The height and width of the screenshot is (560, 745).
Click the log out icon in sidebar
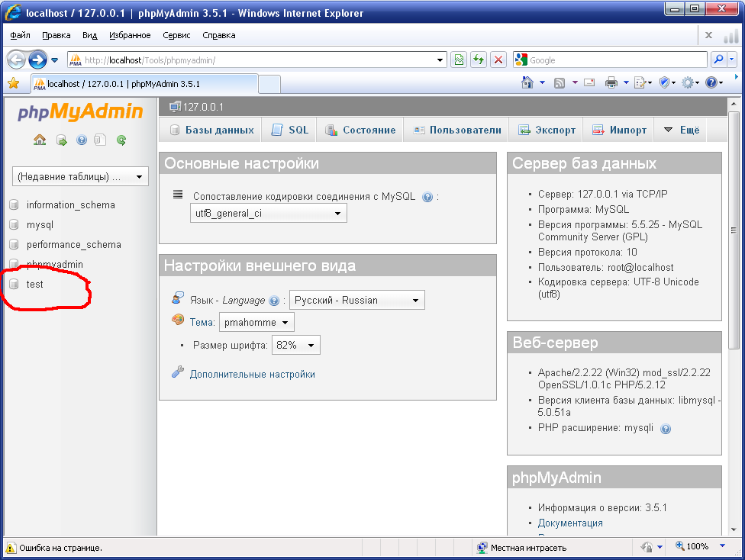pos(61,140)
